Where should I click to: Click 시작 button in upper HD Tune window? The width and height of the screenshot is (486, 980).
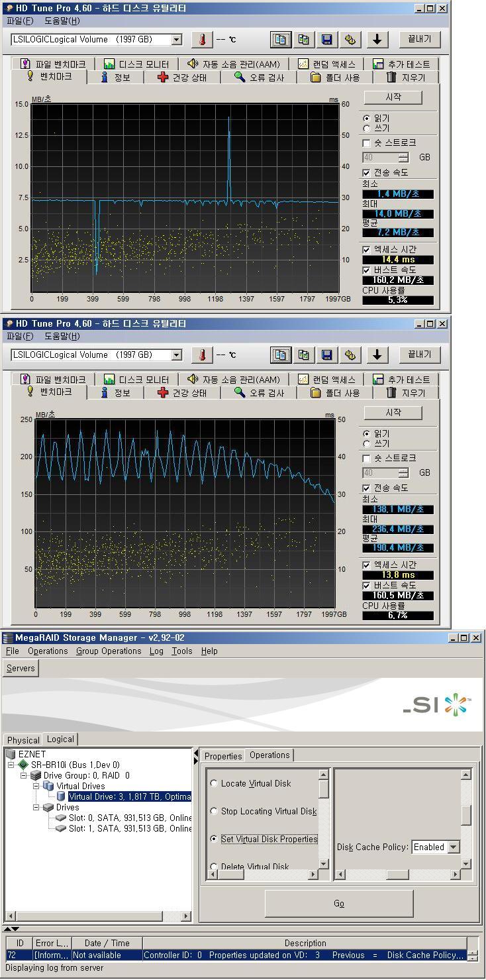click(393, 97)
